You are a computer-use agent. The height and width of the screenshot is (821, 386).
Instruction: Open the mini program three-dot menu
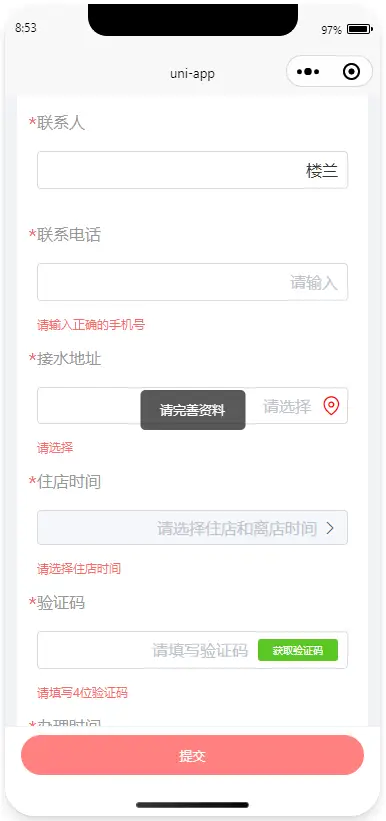pyautogui.click(x=308, y=72)
